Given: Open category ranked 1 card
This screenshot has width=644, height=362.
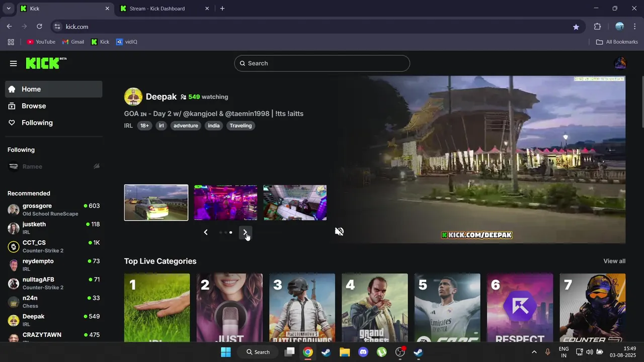Looking at the screenshot, I should pyautogui.click(x=157, y=308).
